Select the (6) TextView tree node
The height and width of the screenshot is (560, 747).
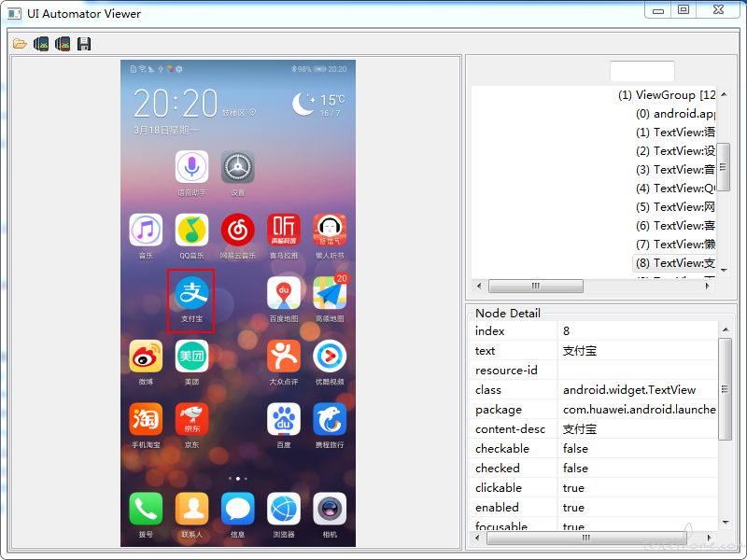click(x=675, y=226)
